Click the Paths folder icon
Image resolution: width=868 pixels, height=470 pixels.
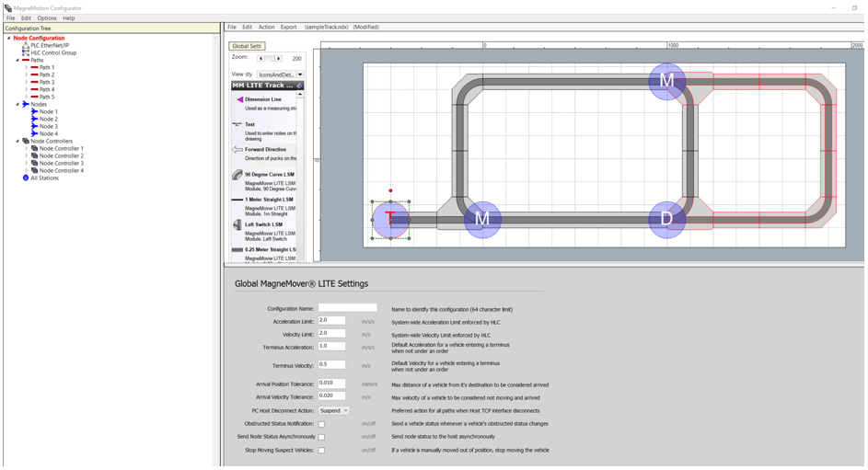pyautogui.click(x=26, y=61)
